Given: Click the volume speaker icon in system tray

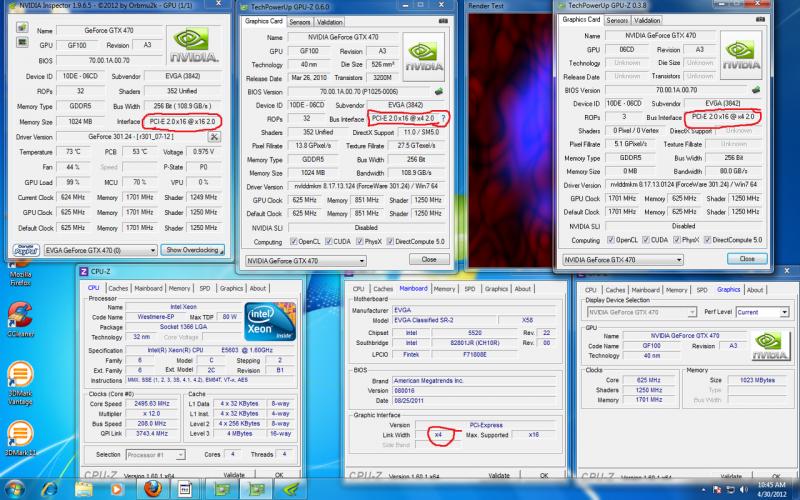Looking at the screenshot, I should pyautogui.click(x=742, y=490).
